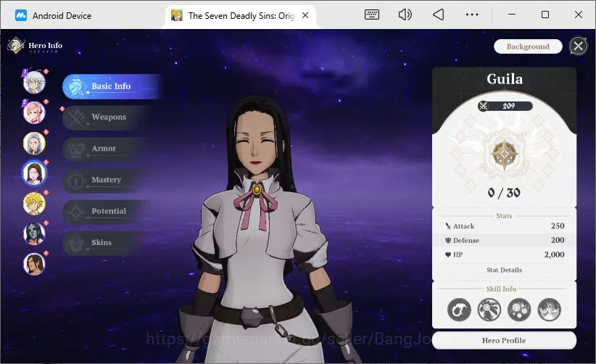
Task: Select the third skill icon in Skill Info
Action: [519, 310]
